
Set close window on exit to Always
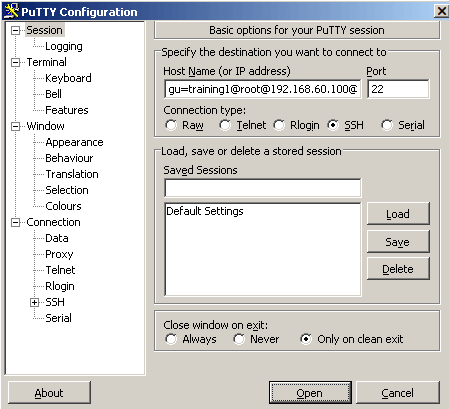pyautogui.click(x=171, y=339)
